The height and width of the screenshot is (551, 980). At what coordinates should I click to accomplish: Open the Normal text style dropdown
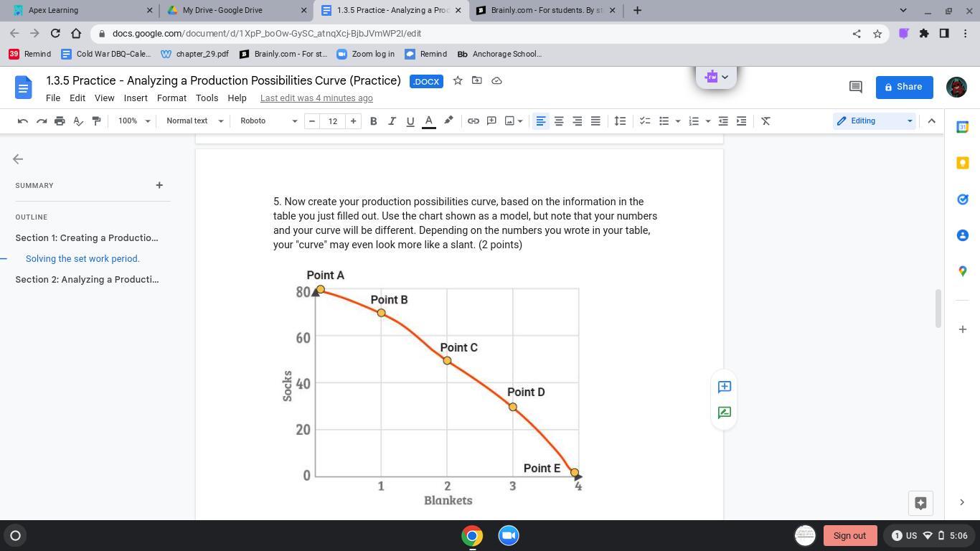point(194,121)
